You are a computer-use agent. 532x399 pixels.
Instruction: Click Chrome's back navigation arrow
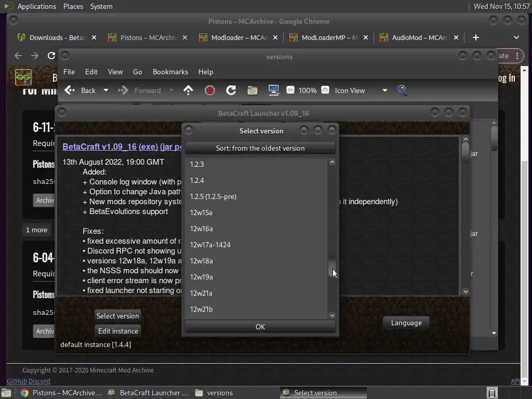click(x=18, y=55)
